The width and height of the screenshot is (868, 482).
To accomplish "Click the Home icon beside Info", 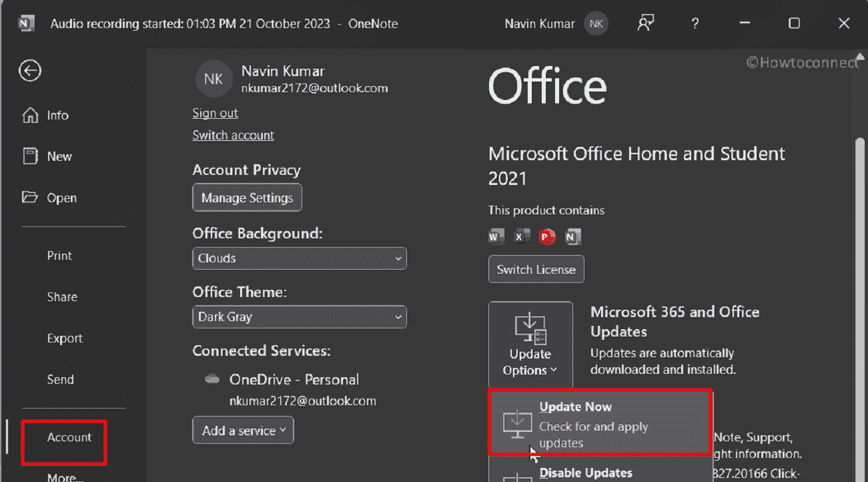I will pos(31,115).
